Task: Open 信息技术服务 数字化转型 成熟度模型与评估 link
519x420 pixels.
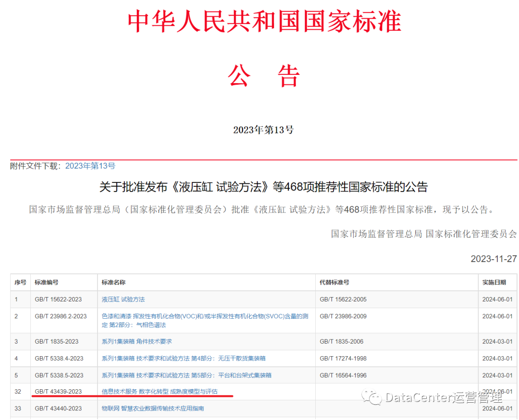Action: pyautogui.click(x=160, y=392)
